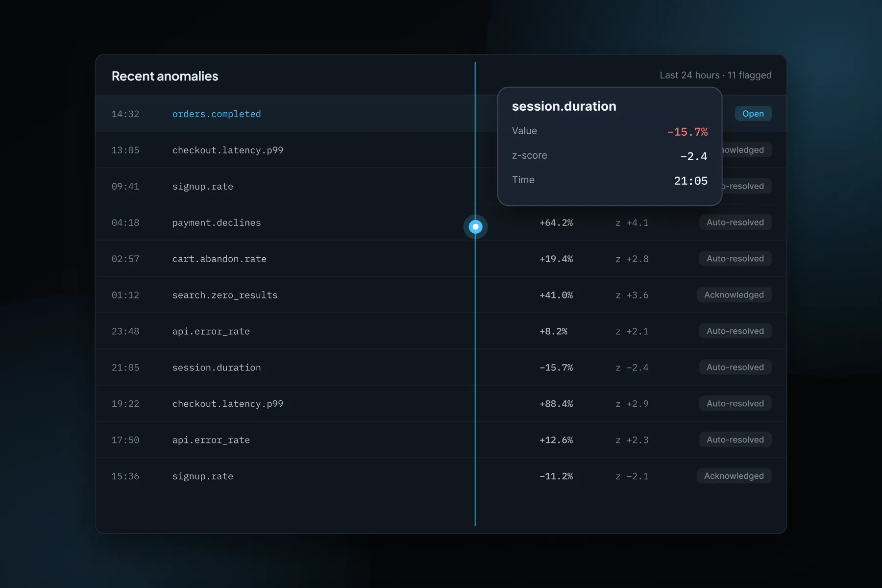This screenshot has height=588, width=882.
Task: Click the -2.4 z-score in the tooltip
Action: 694,156
